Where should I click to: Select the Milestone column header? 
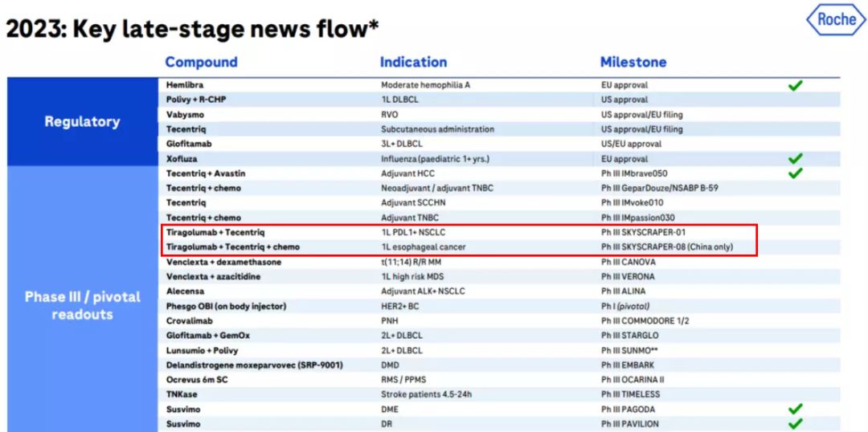tap(633, 62)
